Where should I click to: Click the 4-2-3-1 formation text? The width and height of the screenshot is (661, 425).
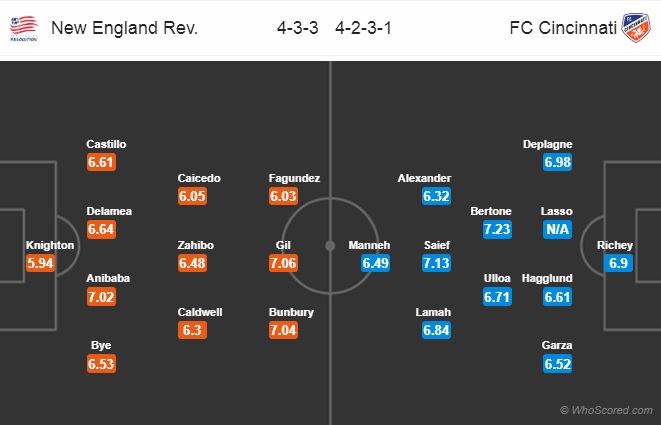pos(363,28)
